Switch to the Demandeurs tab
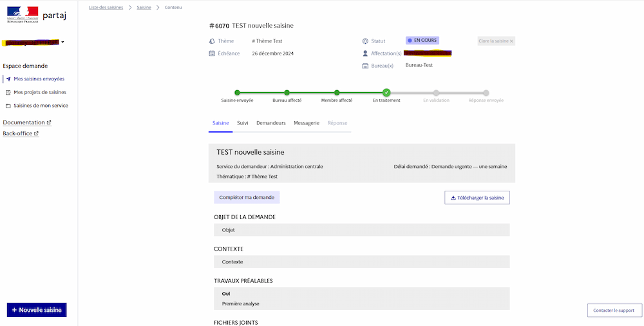This screenshot has width=644, height=326. click(x=270, y=122)
